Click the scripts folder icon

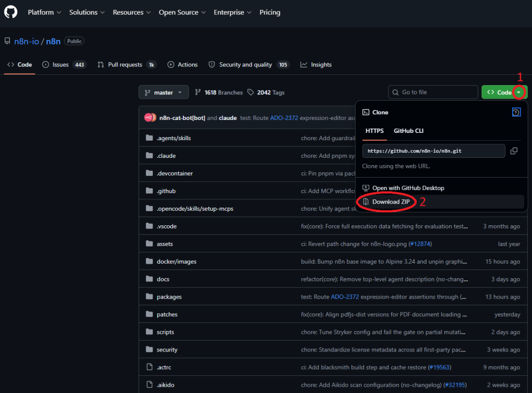point(149,332)
